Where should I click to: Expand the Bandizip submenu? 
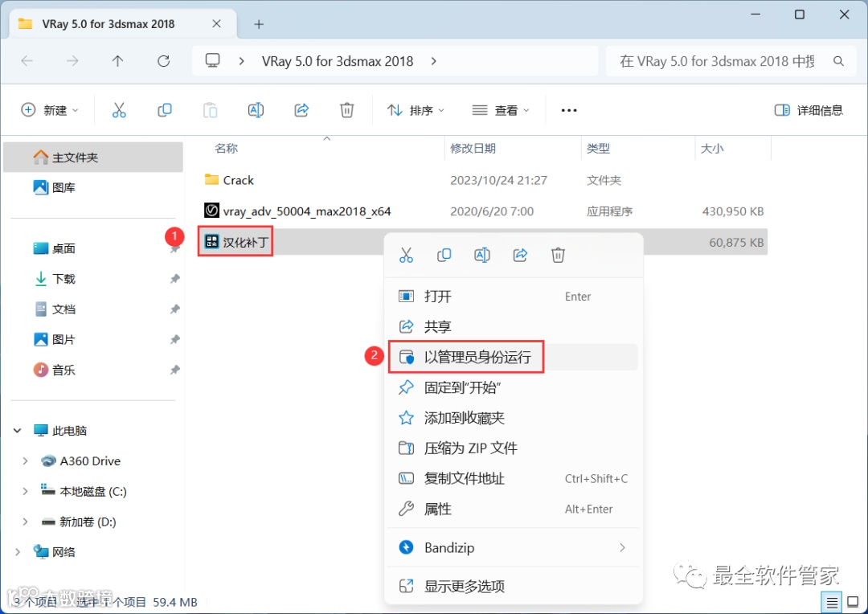click(622, 547)
